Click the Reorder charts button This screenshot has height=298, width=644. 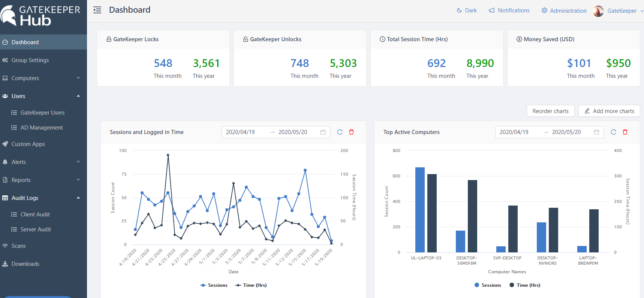(x=550, y=111)
